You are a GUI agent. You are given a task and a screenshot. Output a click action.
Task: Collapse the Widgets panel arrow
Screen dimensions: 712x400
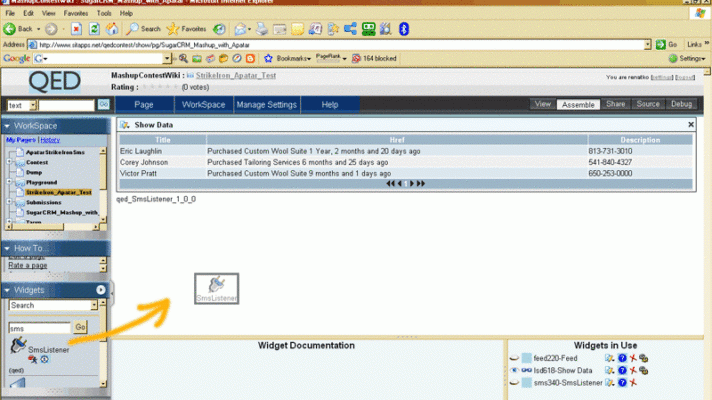7,290
